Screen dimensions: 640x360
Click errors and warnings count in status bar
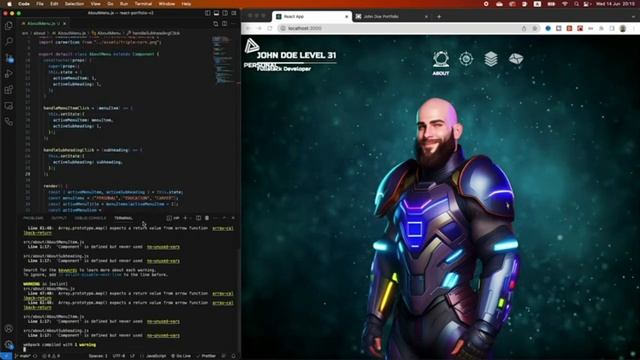point(51,356)
